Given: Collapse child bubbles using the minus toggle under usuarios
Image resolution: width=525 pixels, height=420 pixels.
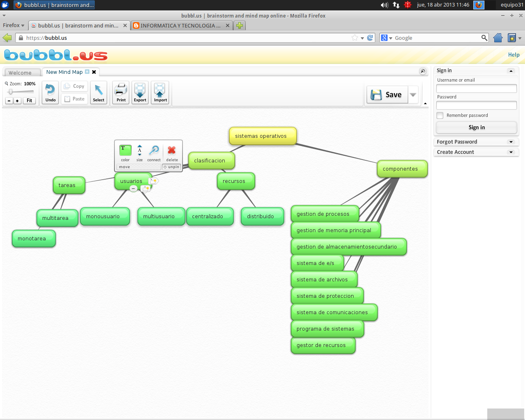Looking at the screenshot, I should pyautogui.click(x=133, y=188).
